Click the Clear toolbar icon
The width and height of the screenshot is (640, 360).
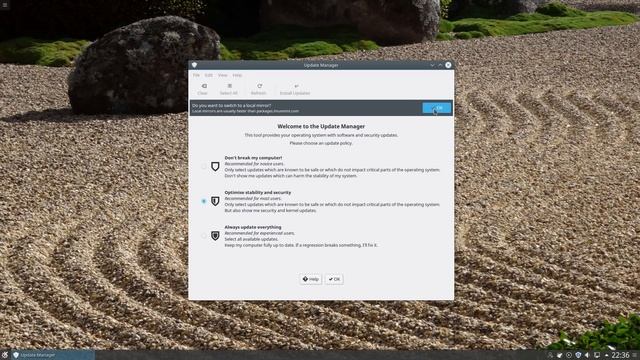coord(203,86)
